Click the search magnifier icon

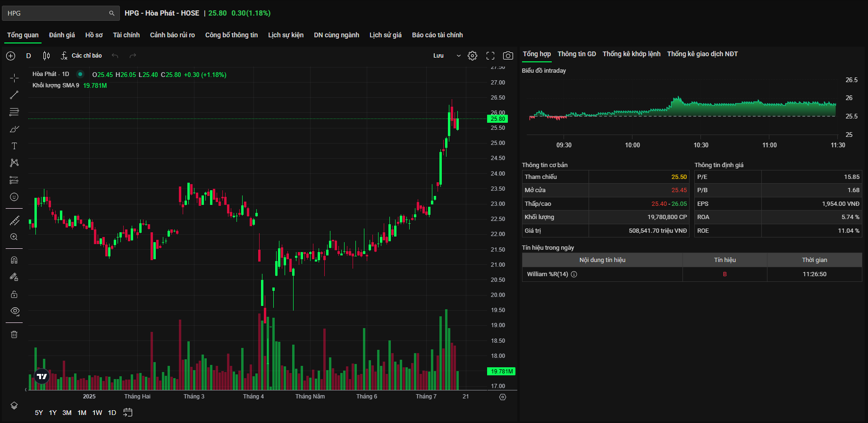(x=112, y=13)
